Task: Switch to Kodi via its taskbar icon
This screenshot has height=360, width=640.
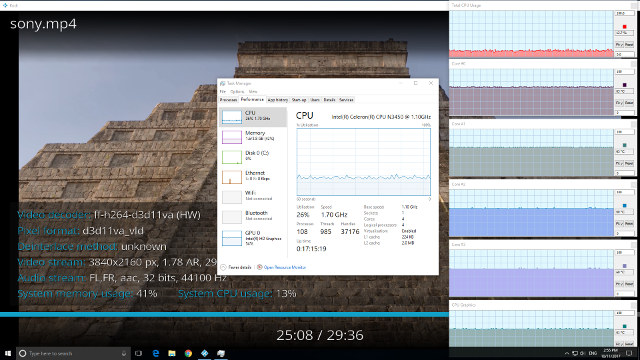Action: [204, 353]
